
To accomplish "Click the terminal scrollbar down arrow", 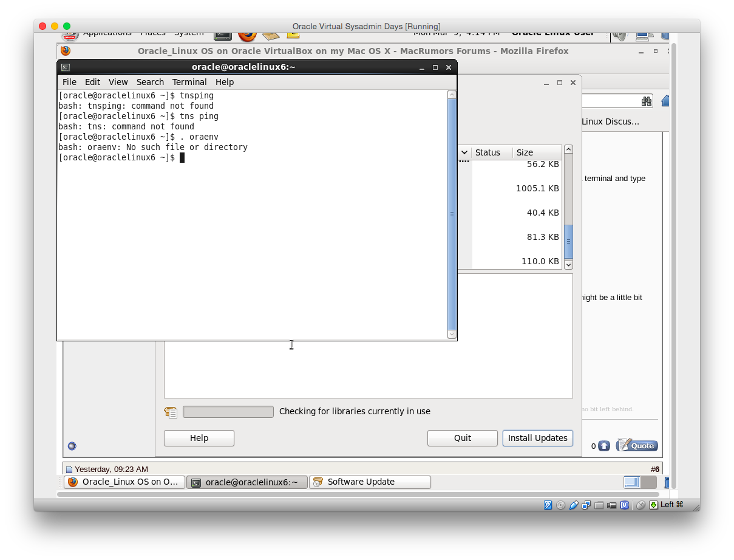I will pos(452,334).
